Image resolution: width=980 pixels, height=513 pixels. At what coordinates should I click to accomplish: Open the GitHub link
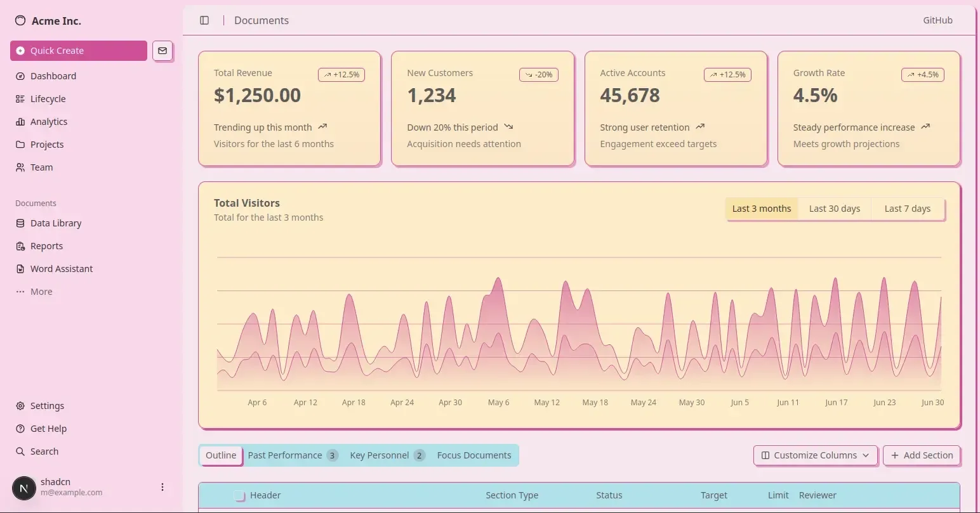[x=937, y=20]
